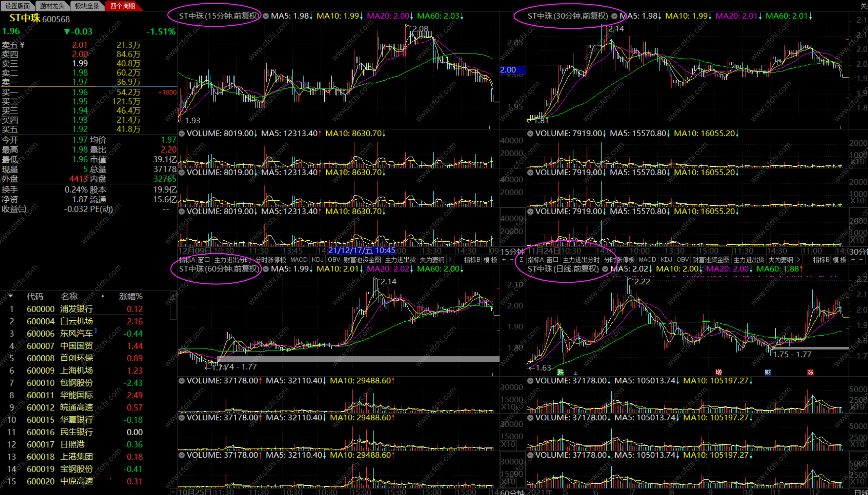Click the minus zoom icon under the 15-minute chart

[512, 260]
